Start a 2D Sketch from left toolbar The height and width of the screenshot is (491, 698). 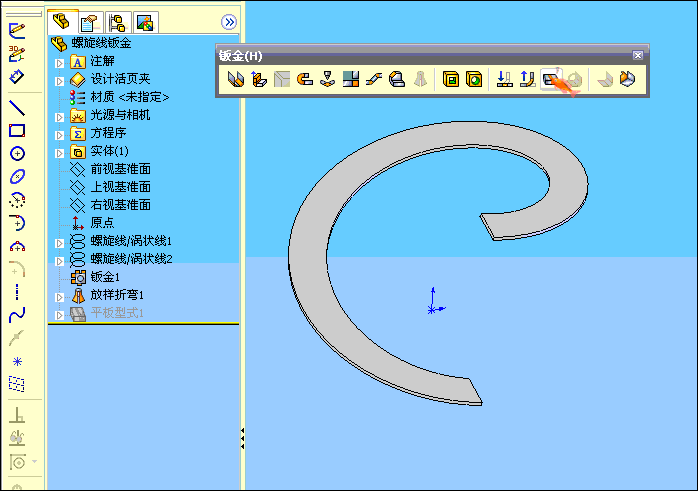[x=17, y=31]
